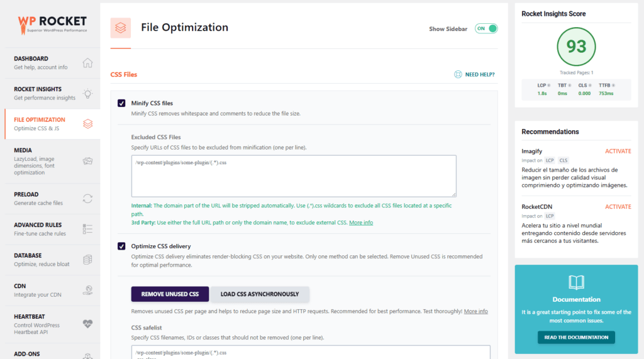Open More info link under Excluded CSS
Viewport: 644px width, 359px height.
(x=361, y=223)
